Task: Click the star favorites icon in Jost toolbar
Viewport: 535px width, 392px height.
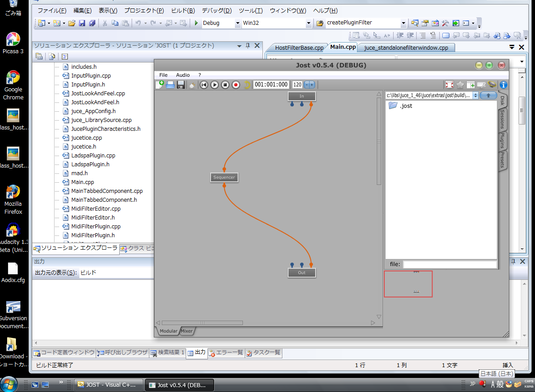Action: (460, 85)
